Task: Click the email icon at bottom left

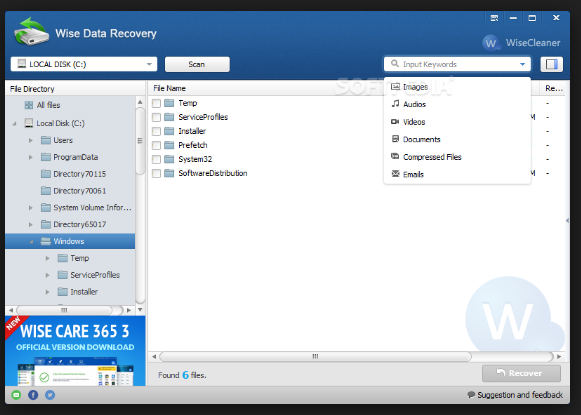Action: click(16, 395)
